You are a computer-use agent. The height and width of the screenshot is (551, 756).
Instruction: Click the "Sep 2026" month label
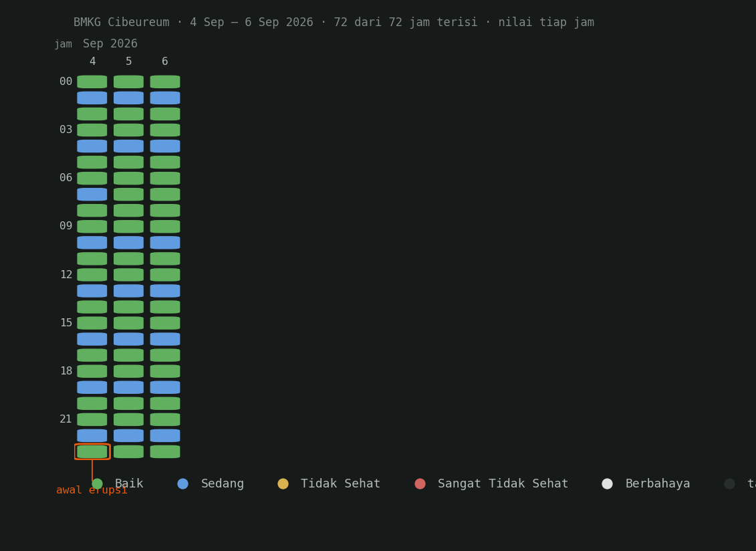pos(110,43)
